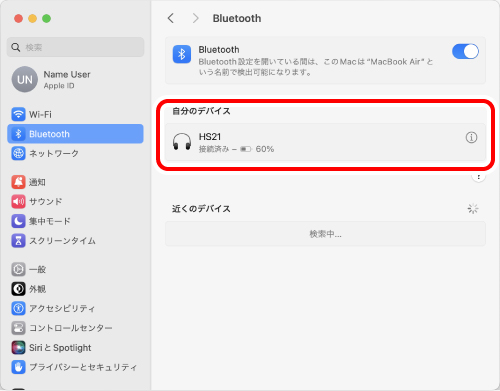Screen dimensions: 500x391
Task: Open Wi-Fi settings from sidebar icon
Action: pos(18,114)
